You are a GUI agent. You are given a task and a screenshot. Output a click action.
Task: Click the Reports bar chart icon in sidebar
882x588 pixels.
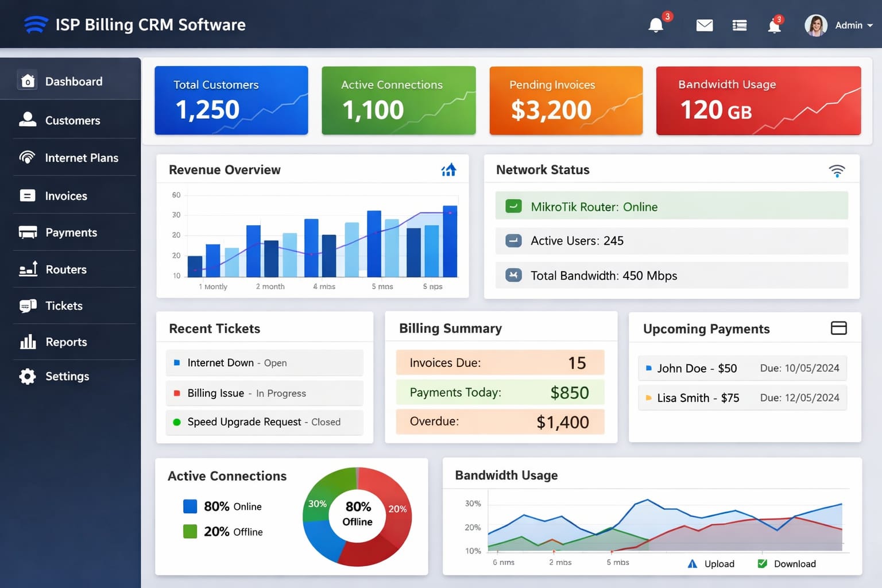click(x=28, y=342)
